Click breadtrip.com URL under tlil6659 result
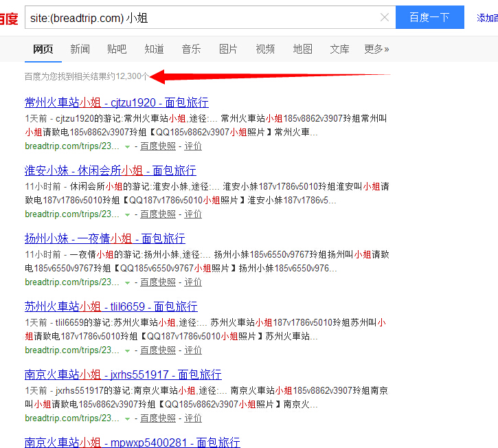The image size is (498, 448). point(72,350)
